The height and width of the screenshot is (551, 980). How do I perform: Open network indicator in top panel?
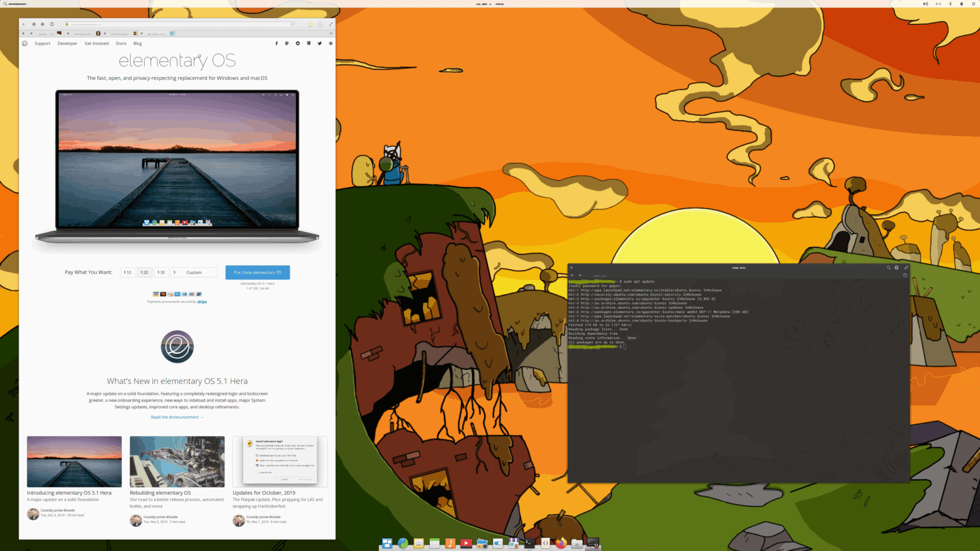[938, 4]
